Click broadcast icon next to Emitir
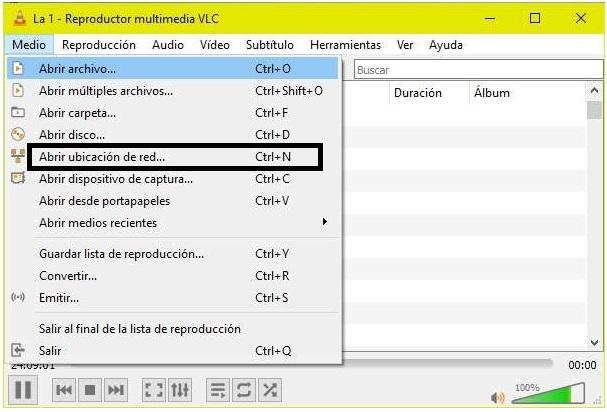The image size is (607, 412). click(18, 297)
